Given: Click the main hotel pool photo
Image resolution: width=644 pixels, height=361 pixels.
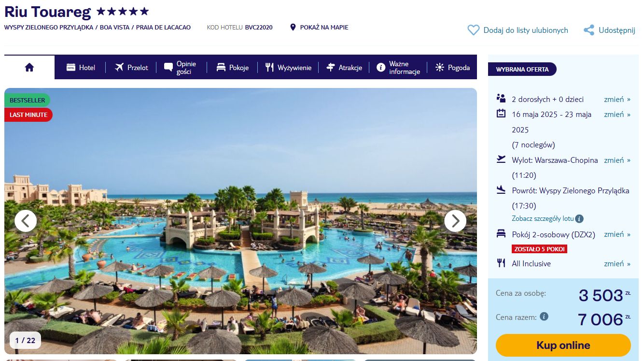Looking at the screenshot, I should click(240, 221).
